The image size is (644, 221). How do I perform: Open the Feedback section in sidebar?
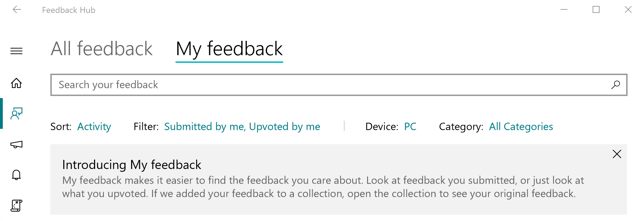[x=16, y=113]
